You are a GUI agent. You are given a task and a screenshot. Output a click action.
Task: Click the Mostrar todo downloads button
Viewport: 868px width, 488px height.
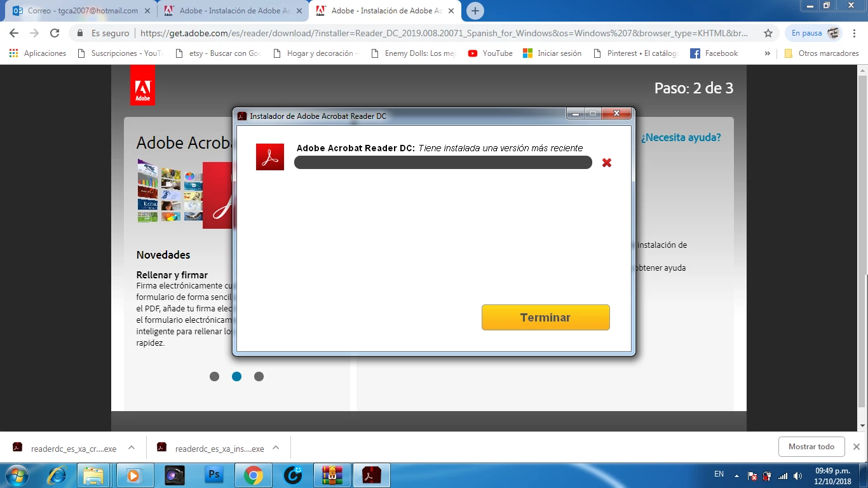[x=811, y=447]
